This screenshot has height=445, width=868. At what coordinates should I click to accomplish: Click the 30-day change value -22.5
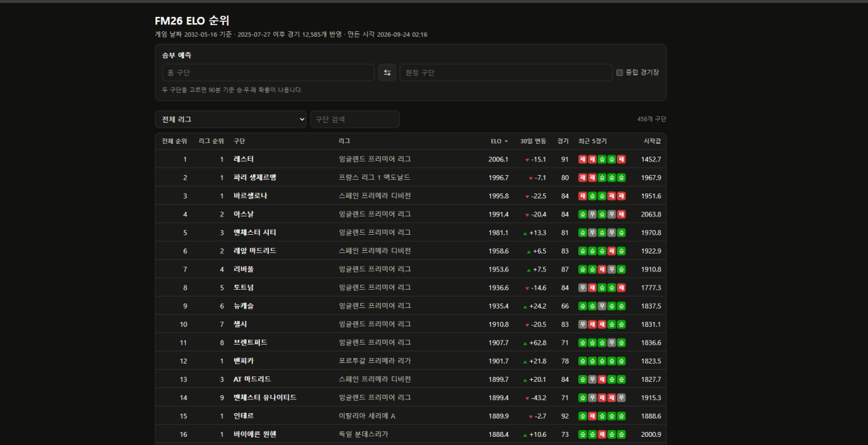[538, 196]
